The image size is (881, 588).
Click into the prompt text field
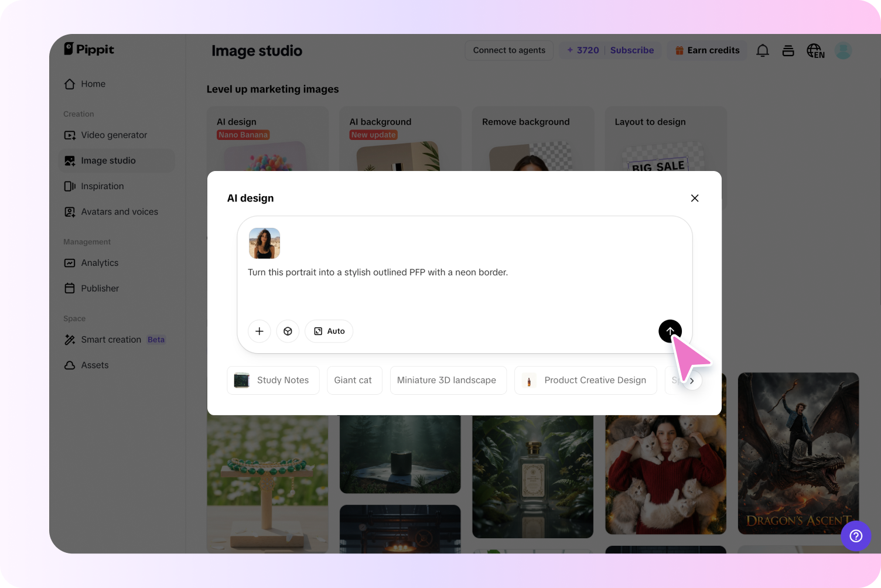(465, 272)
